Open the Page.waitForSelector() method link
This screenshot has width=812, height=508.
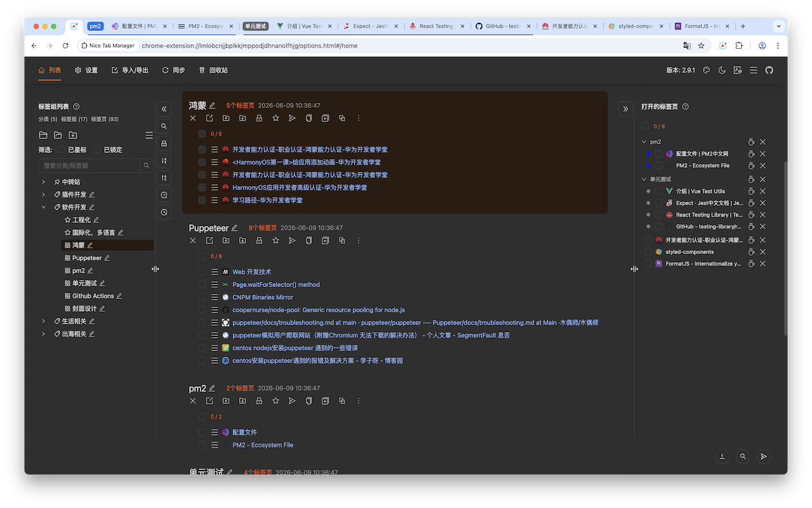tap(276, 284)
